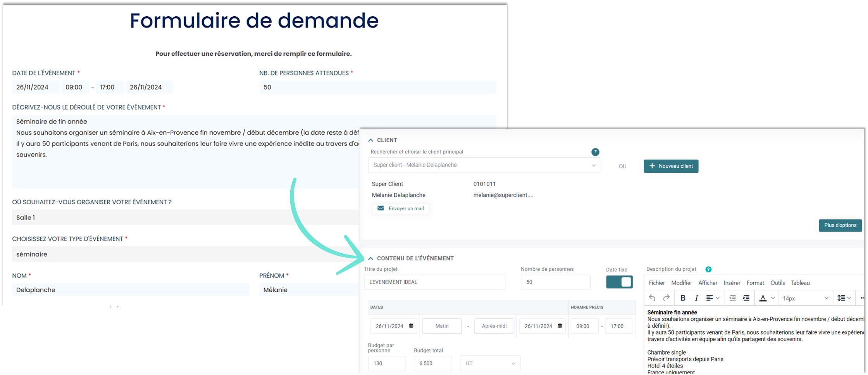
Task: Click the 09:00 horaire précis field
Action: tap(584, 326)
